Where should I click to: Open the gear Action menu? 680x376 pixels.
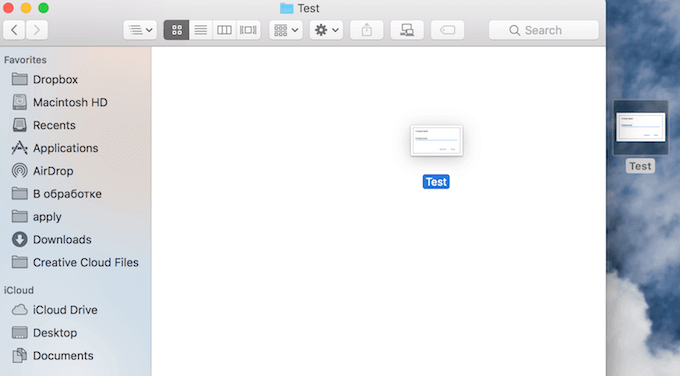(326, 30)
